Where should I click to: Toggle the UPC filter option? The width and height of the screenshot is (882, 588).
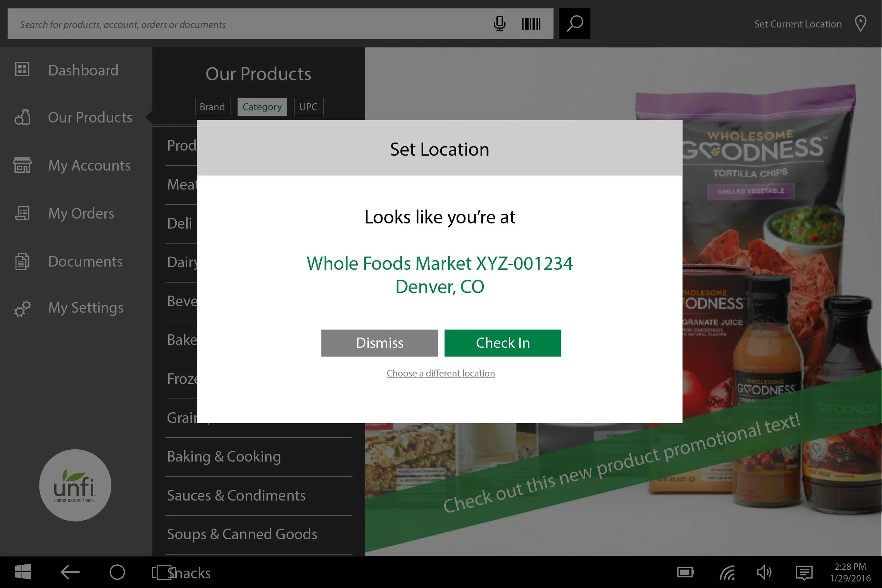(x=308, y=107)
